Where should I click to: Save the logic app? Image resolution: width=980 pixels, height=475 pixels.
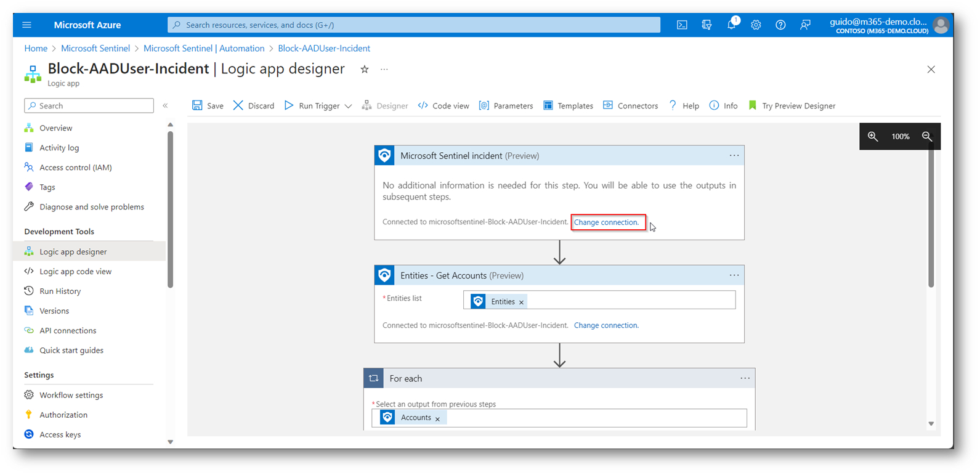208,106
